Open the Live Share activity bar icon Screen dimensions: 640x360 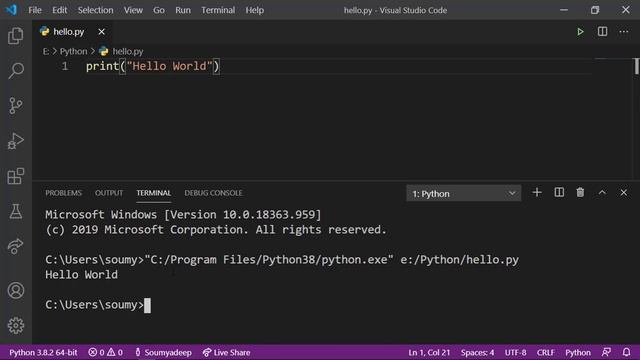pos(16,247)
